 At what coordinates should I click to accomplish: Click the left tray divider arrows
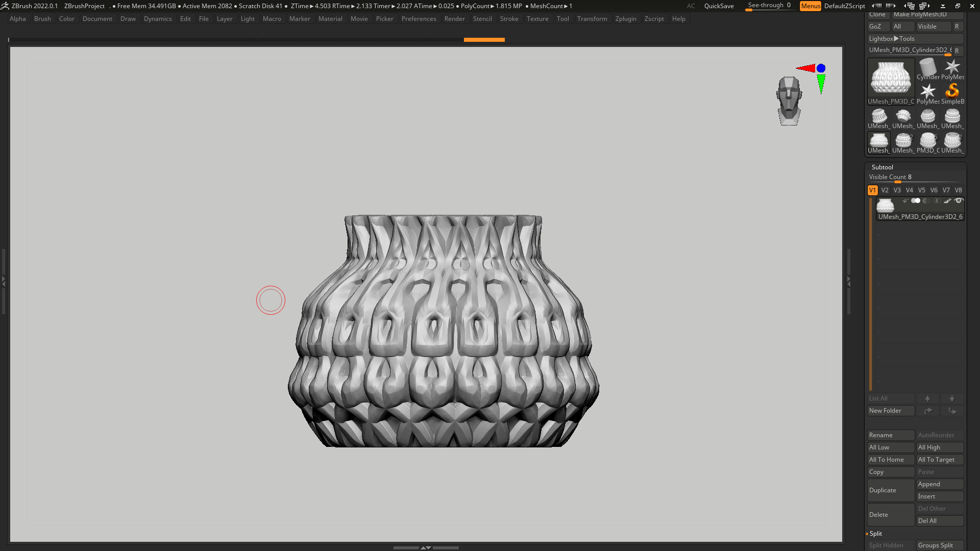[3, 281]
